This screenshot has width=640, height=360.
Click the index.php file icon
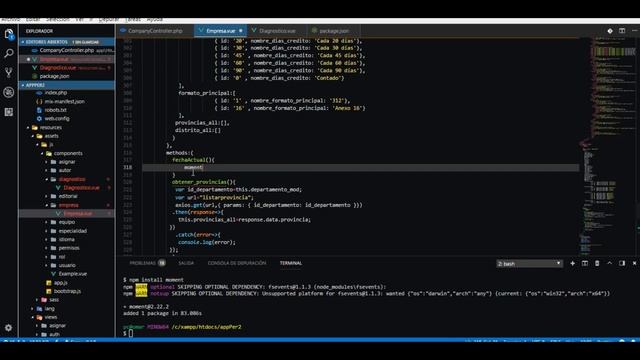39,93
